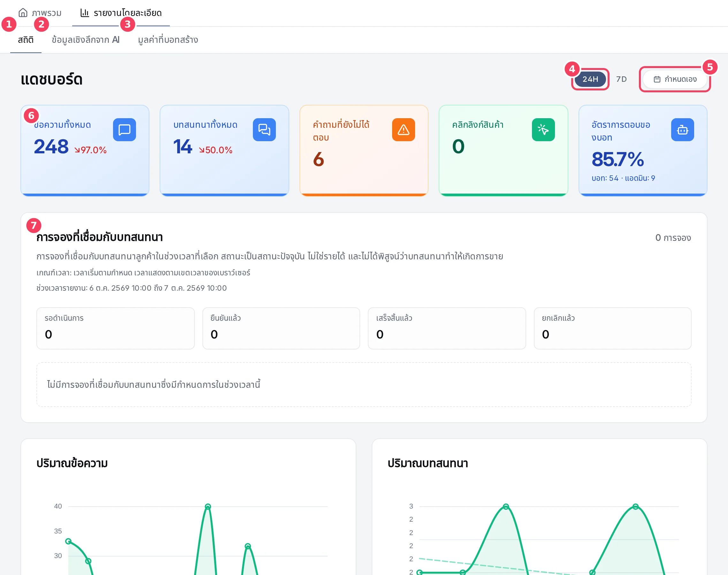The image size is (728, 575).
Task: Click the ยืนยันแล้ว status box
Action: tap(281, 328)
